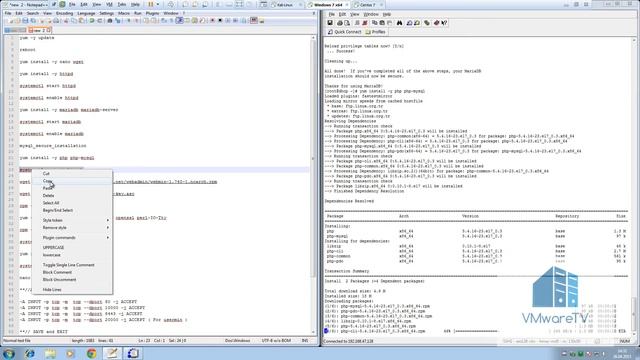Click the Save icon in SSH client toolbar
The height and width of the screenshot is (360, 640).
click(x=330, y=23)
